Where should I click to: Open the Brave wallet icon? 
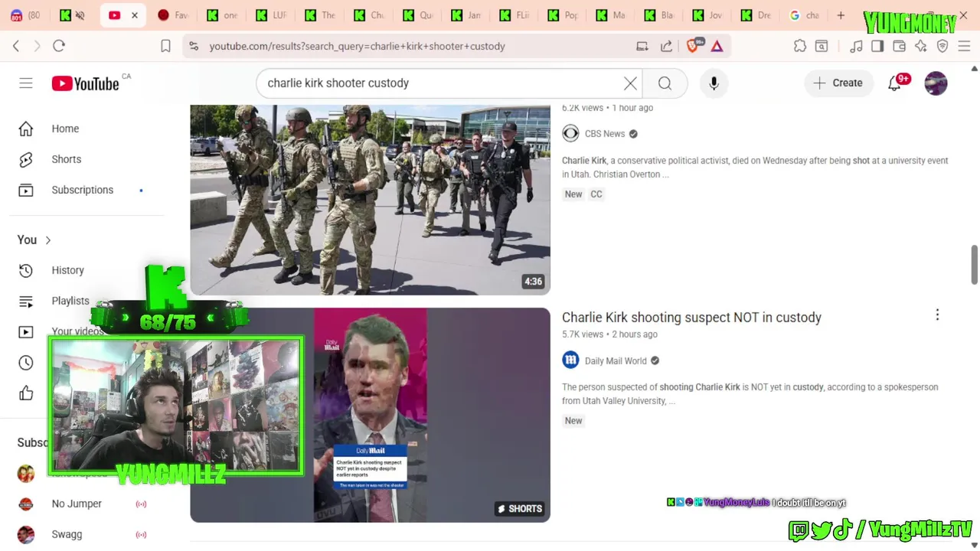pyautogui.click(x=900, y=46)
